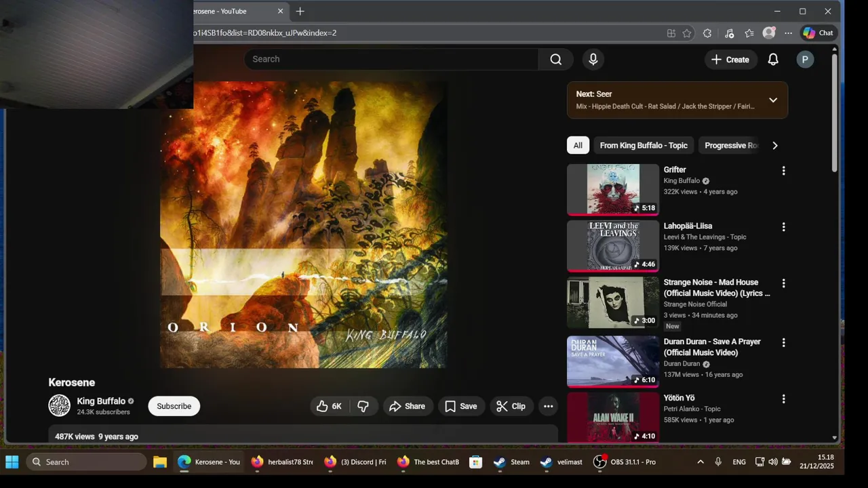Click the Create button
This screenshot has width=868, height=488.
[x=730, y=60]
